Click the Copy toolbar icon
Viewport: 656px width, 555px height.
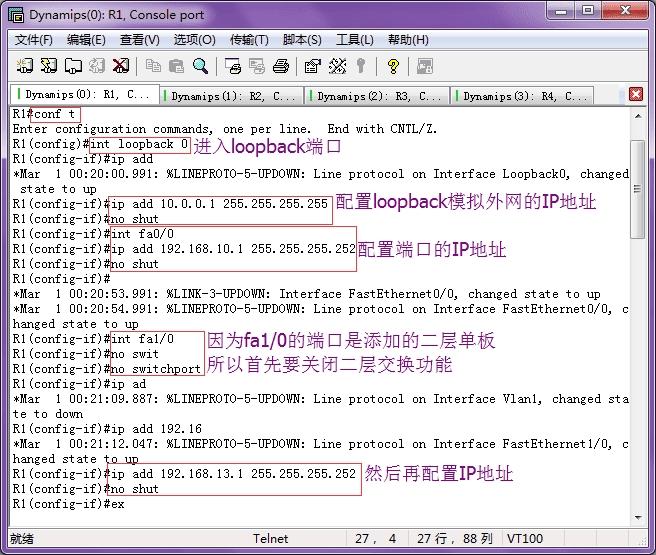point(153,66)
